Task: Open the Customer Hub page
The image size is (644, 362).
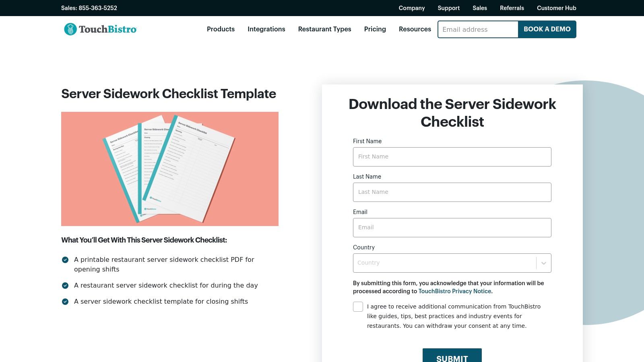Action: pos(556,8)
